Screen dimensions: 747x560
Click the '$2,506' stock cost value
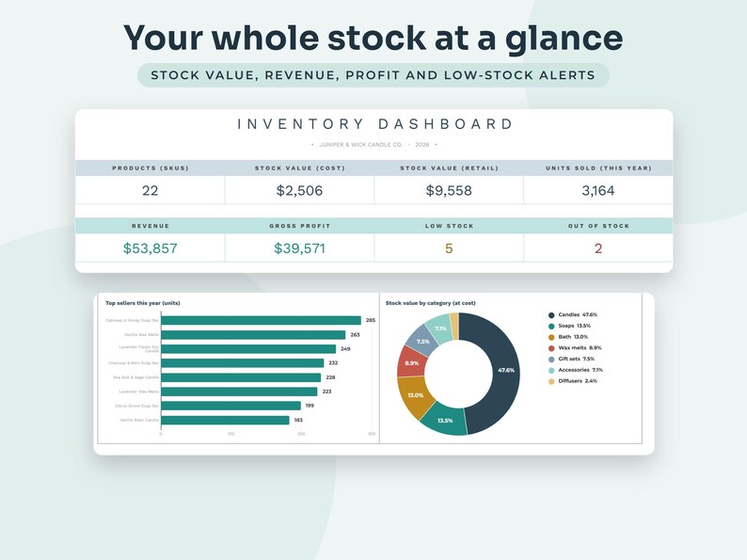point(300,191)
